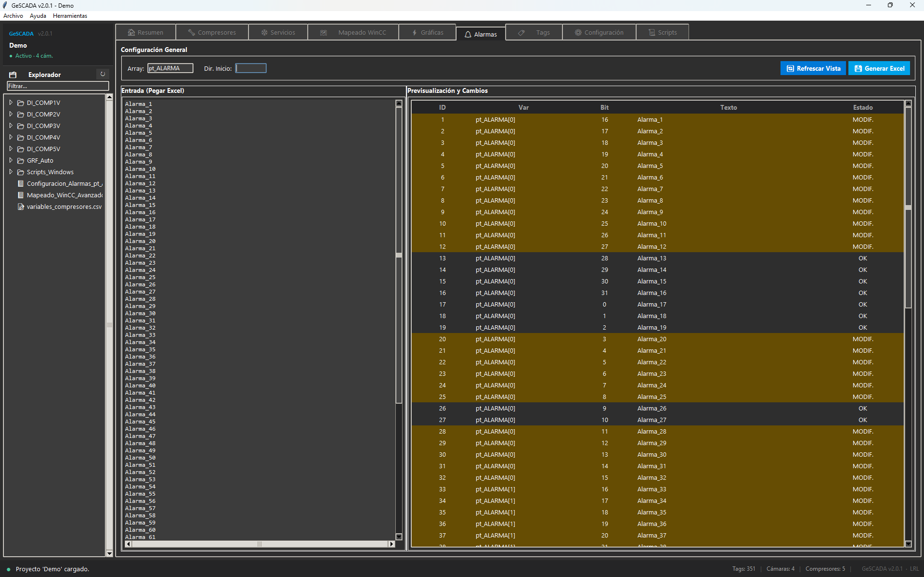924x577 pixels.
Task: Open the Herramientas menu
Action: click(x=70, y=16)
